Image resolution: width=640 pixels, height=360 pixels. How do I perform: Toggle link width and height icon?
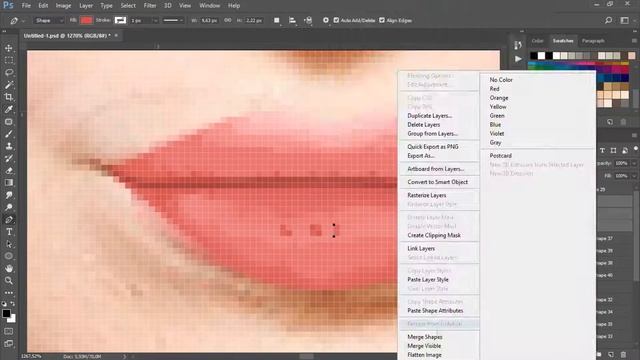[x=228, y=20]
